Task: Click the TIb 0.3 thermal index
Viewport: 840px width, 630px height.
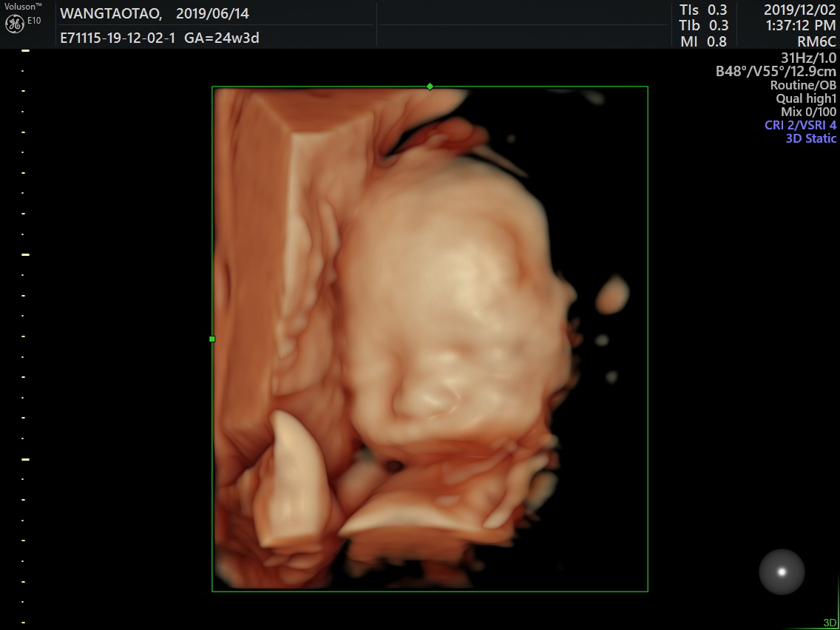Action: coord(703,25)
